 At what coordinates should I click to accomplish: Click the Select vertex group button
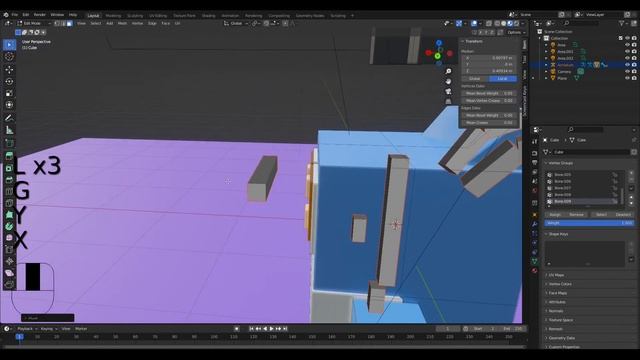tap(601, 215)
